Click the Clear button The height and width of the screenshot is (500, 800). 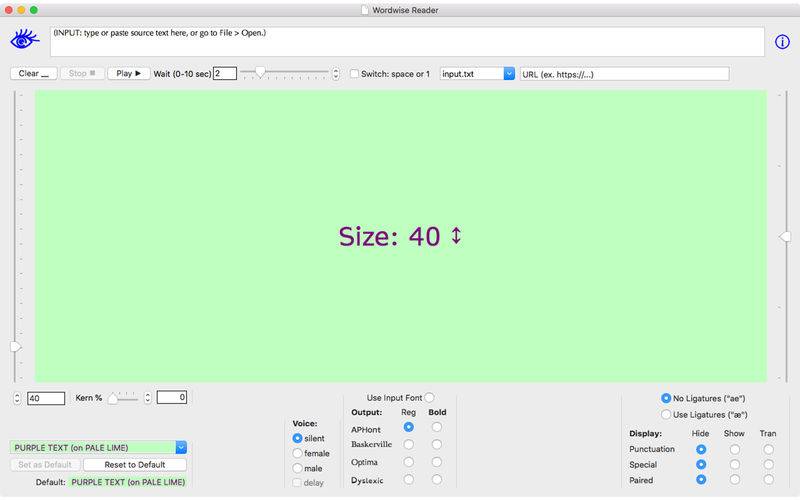click(x=34, y=73)
